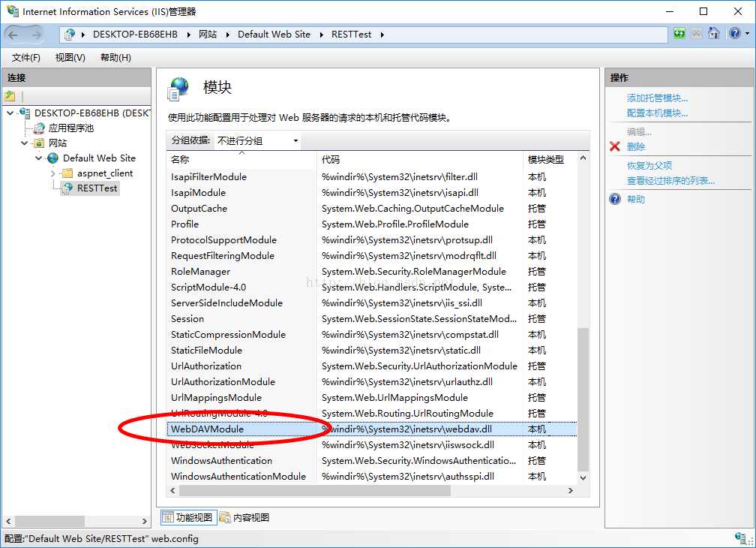Click the green refresh page icon
Image resolution: width=756 pixels, height=548 pixels.
[679, 34]
